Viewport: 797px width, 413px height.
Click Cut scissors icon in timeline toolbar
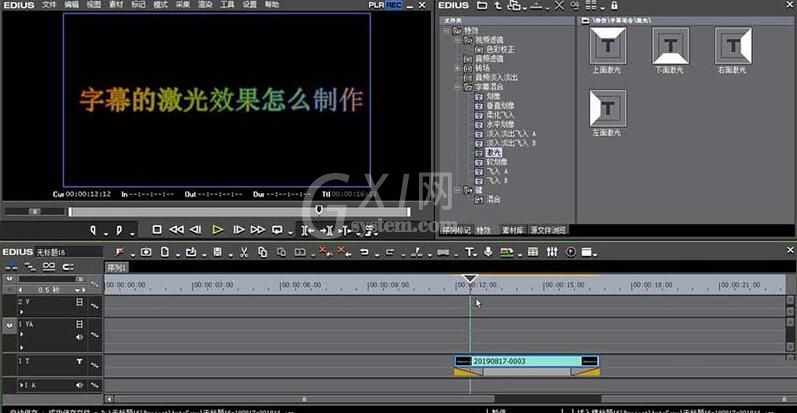pos(244,252)
